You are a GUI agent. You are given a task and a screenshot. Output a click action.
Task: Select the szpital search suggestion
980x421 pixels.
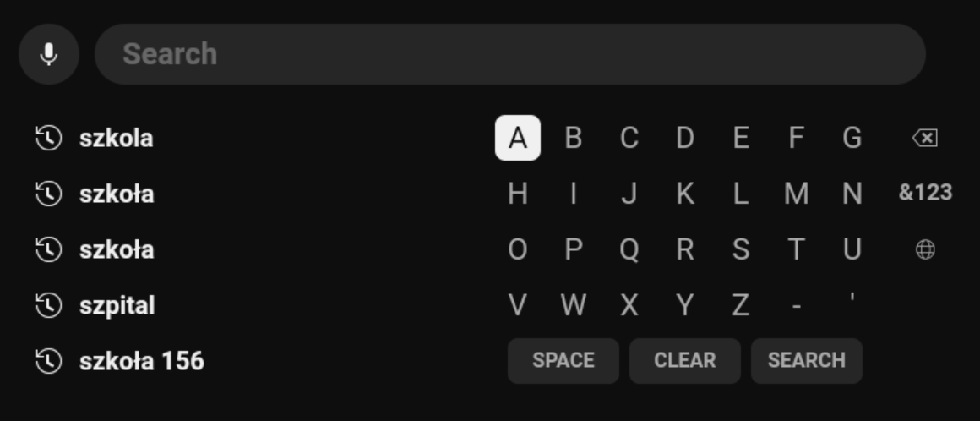point(117,305)
